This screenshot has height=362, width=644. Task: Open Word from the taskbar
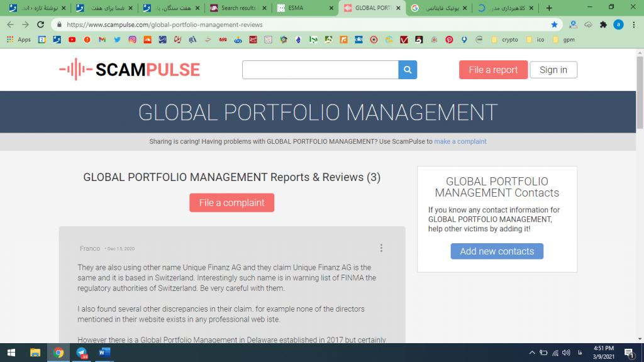click(104, 353)
